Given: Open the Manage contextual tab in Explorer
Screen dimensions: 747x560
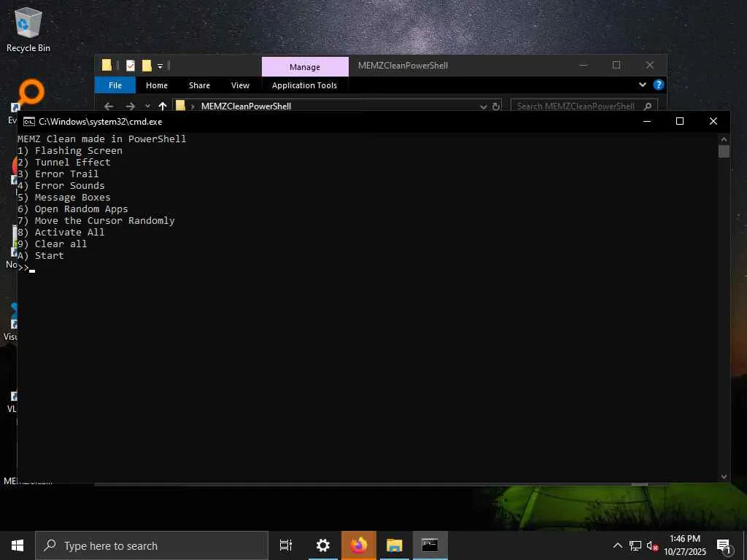Looking at the screenshot, I should [x=305, y=67].
